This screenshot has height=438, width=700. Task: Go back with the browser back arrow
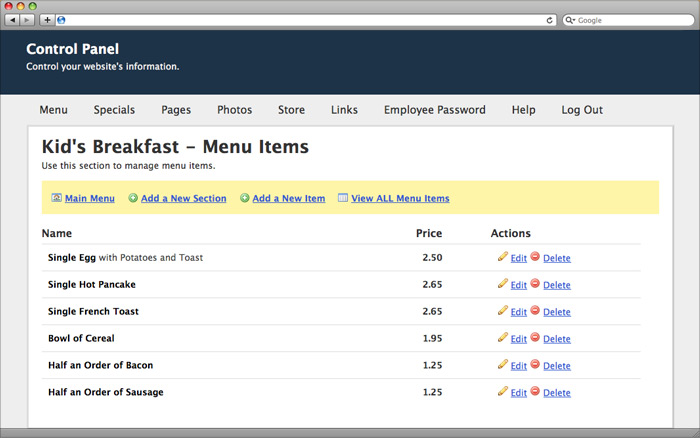click(12, 20)
